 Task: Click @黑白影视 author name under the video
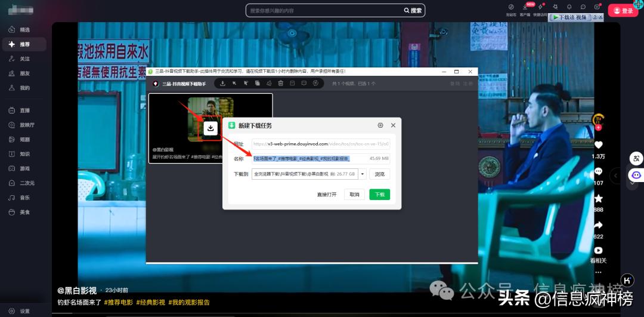tap(77, 291)
